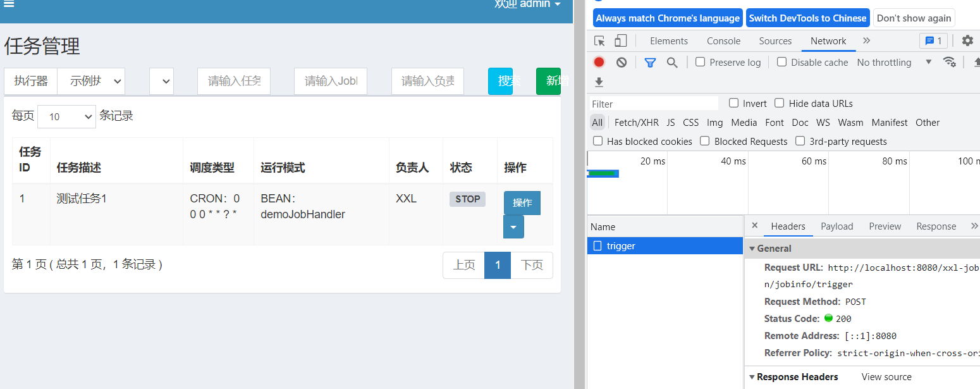Toggle the device toolbar icon
The height and width of the screenshot is (389, 980).
tap(620, 41)
